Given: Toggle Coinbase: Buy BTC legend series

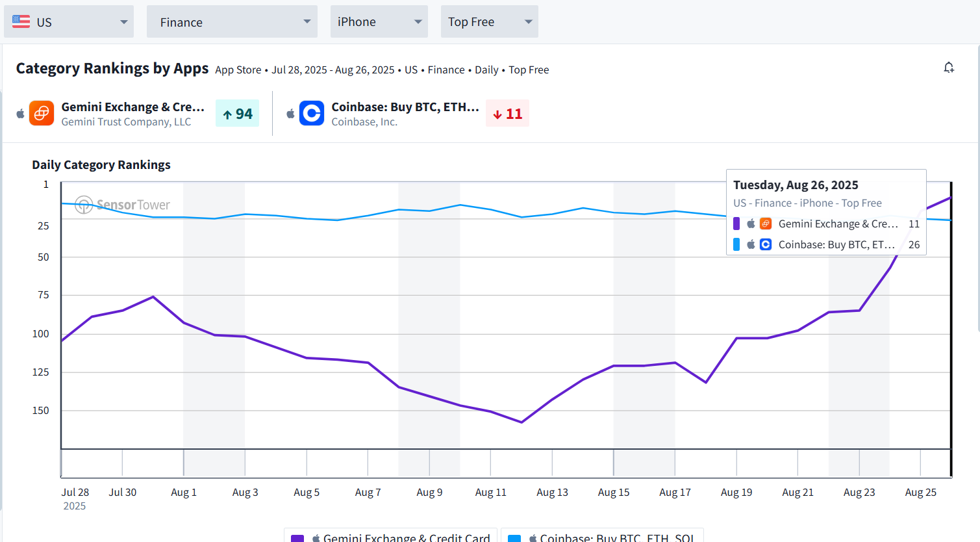Looking at the screenshot, I should coord(602,536).
